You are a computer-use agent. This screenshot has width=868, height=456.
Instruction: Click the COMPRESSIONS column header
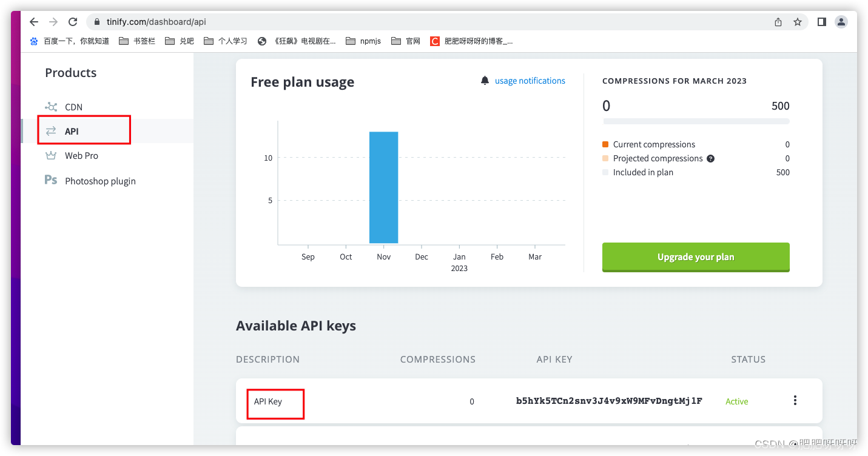pyautogui.click(x=438, y=359)
